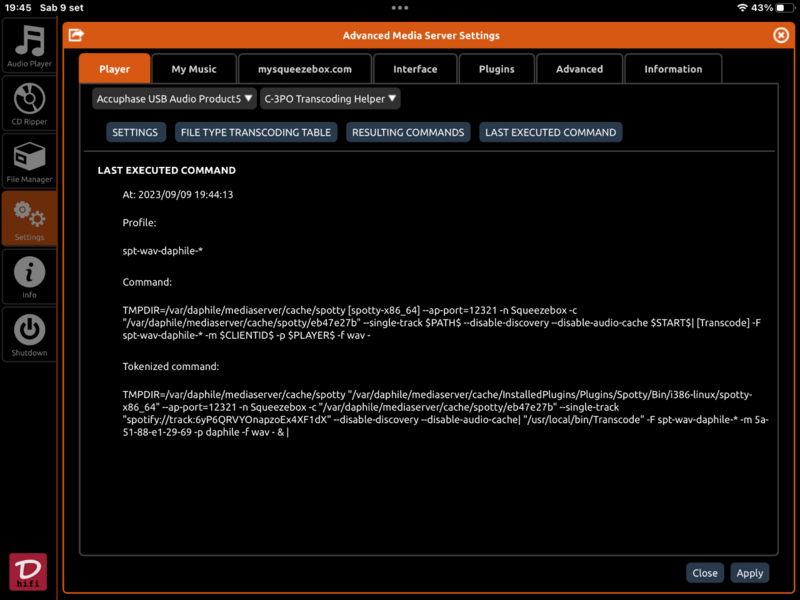Click the export icon in the title bar
The image size is (800, 600).
(77, 34)
